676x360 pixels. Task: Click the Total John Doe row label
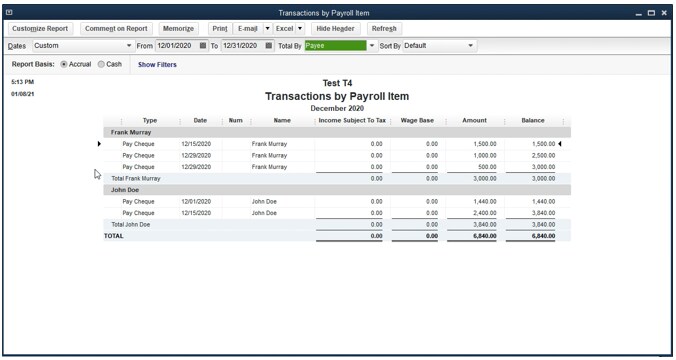pyautogui.click(x=131, y=225)
